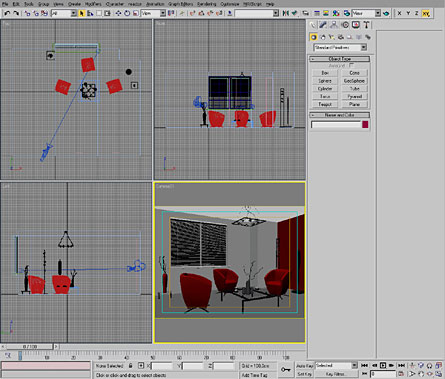Open the named selection sets dropdown
445x379 pixels.
(256, 13)
